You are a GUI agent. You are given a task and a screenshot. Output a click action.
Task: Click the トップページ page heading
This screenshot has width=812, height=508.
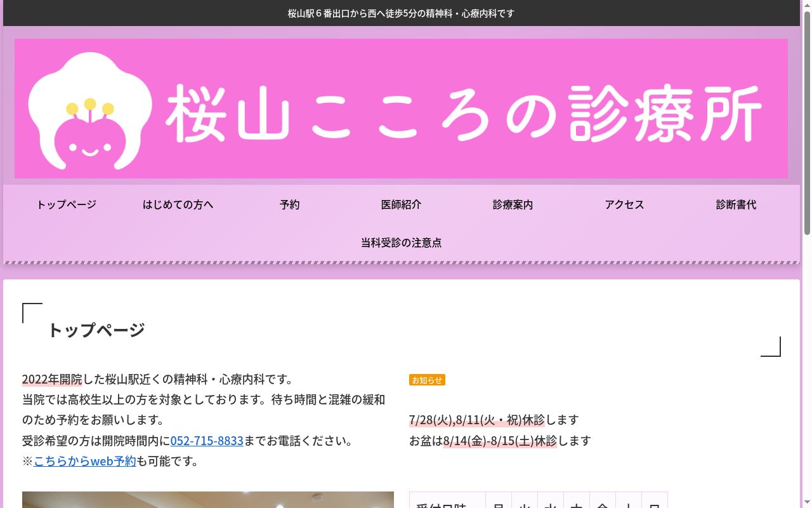(x=96, y=330)
